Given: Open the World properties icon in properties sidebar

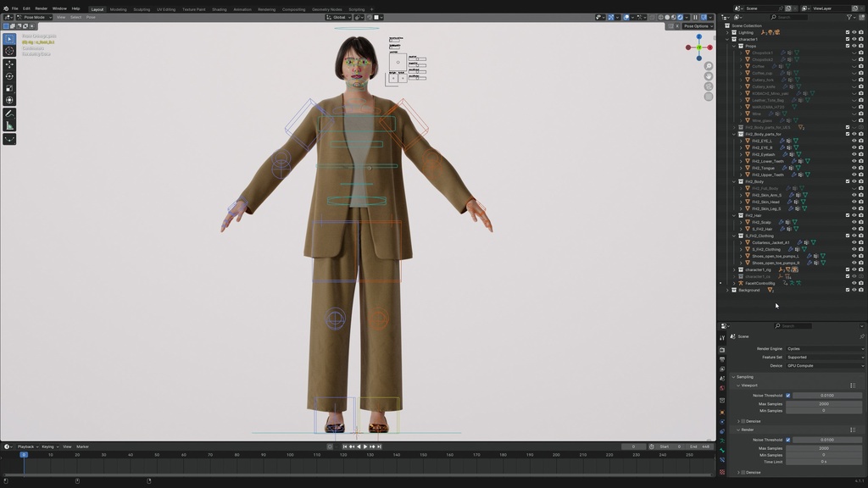Looking at the screenshot, I should point(721,385).
